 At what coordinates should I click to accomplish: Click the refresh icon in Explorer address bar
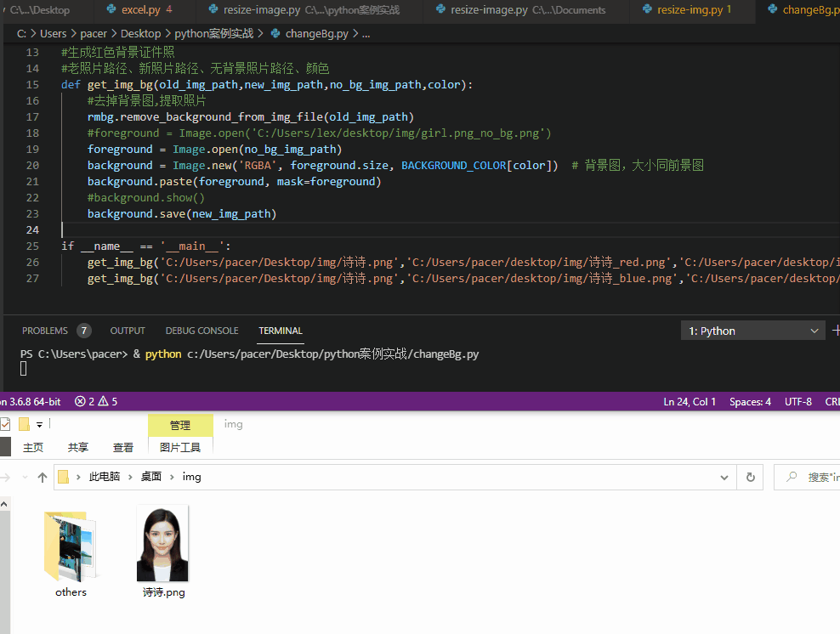[x=751, y=477]
